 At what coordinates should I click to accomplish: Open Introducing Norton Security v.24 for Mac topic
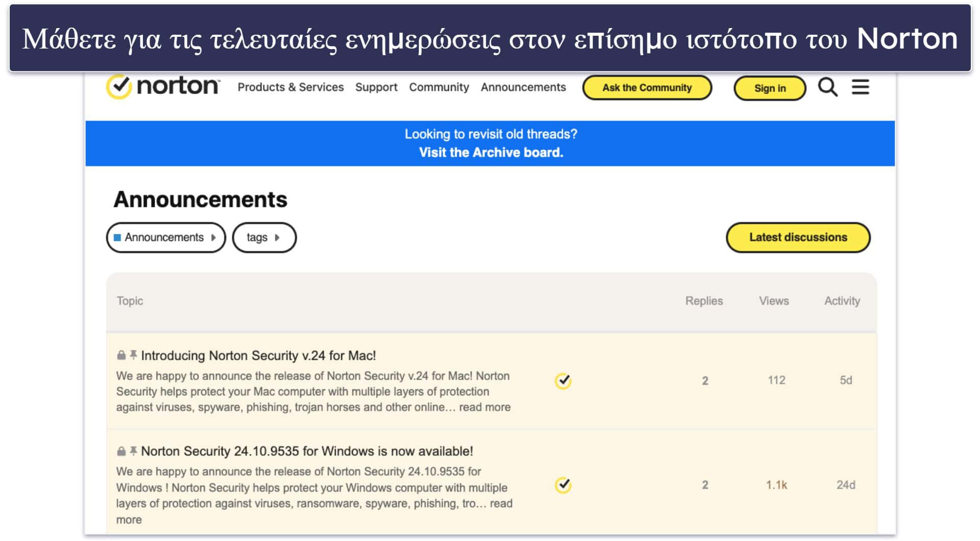point(258,356)
